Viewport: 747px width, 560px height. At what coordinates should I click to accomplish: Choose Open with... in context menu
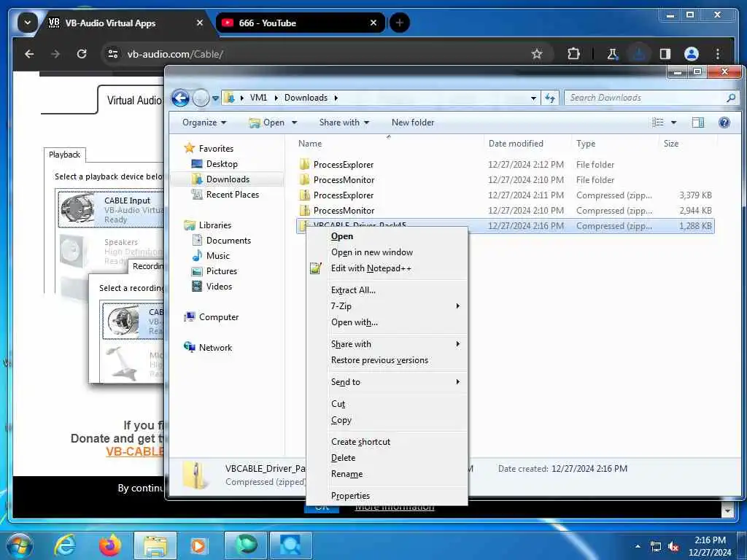click(387, 322)
